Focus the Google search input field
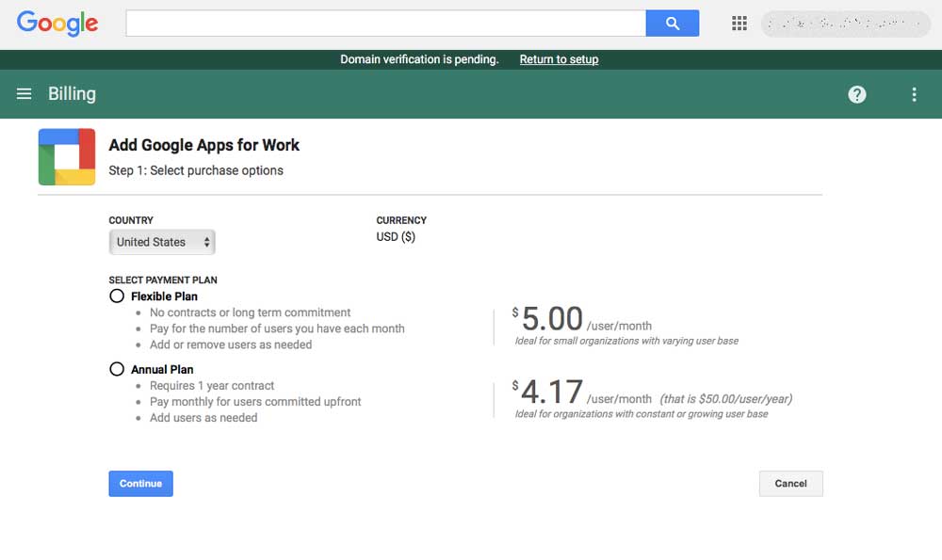This screenshot has width=942, height=560. click(385, 24)
